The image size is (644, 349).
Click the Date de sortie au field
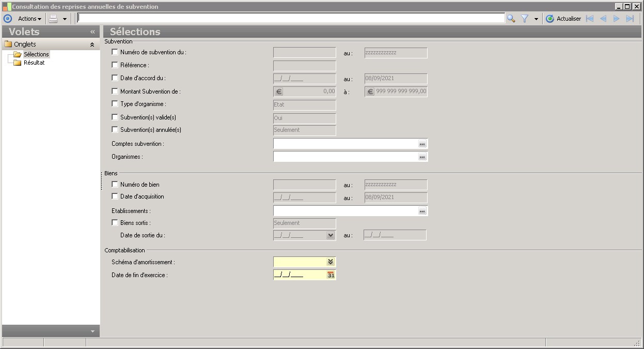[x=395, y=235]
